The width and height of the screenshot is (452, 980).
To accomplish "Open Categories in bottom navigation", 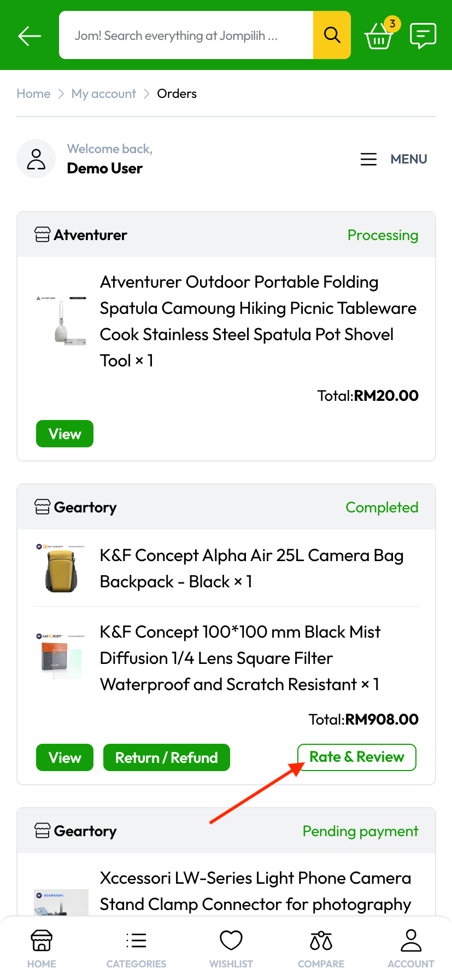I will (x=136, y=948).
